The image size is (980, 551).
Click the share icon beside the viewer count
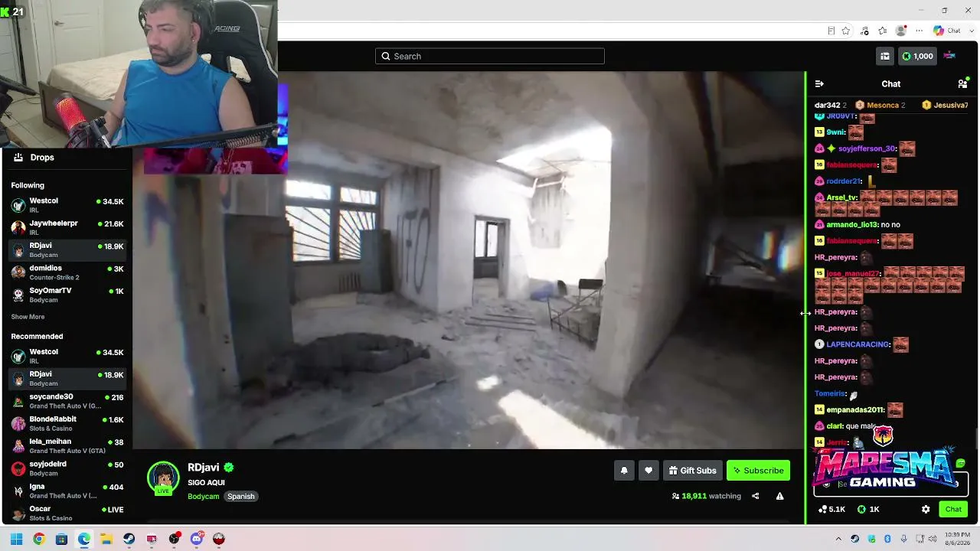pyautogui.click(x=755, y=496)
